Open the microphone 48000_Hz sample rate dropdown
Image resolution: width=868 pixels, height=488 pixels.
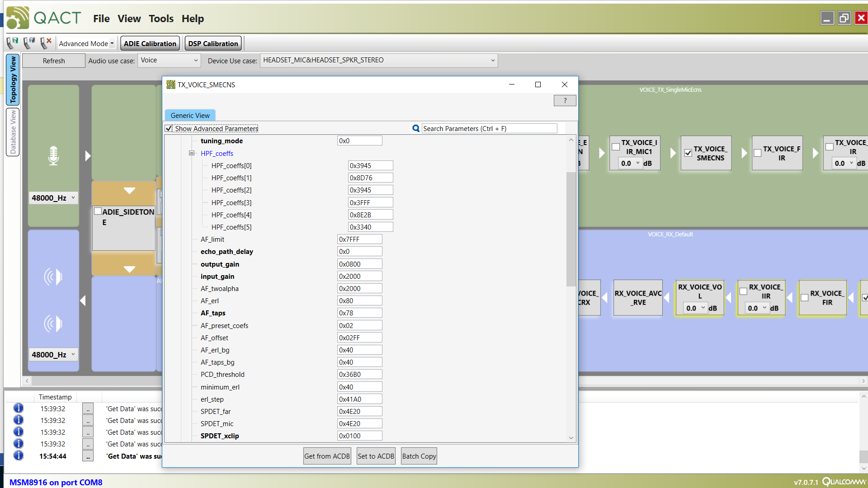click(53, 198)
